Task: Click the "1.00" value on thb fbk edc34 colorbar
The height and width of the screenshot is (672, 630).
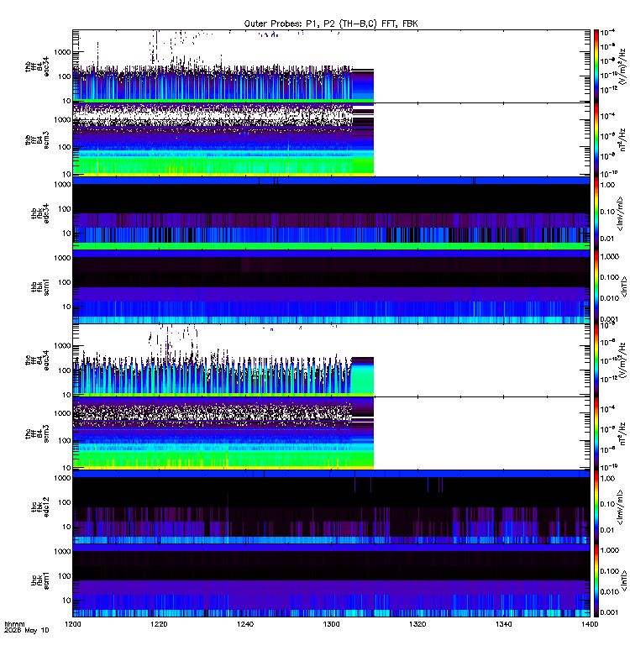Action: tap(607, 185)
